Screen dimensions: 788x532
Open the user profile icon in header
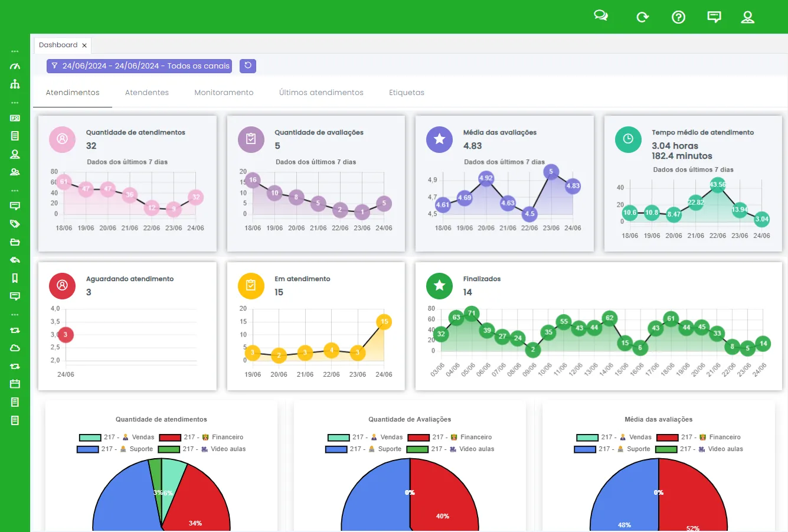(748, 17)
